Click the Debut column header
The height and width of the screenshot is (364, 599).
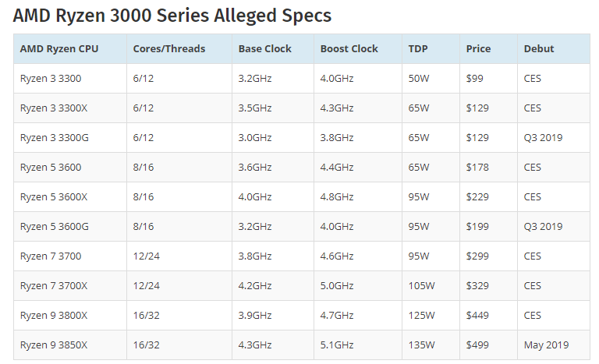point(539,48)
